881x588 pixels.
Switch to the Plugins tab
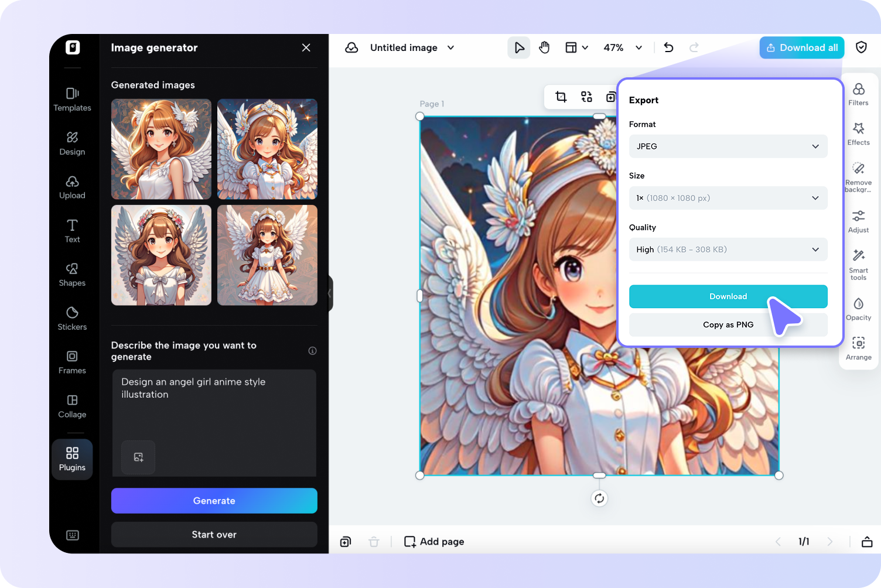72,459
